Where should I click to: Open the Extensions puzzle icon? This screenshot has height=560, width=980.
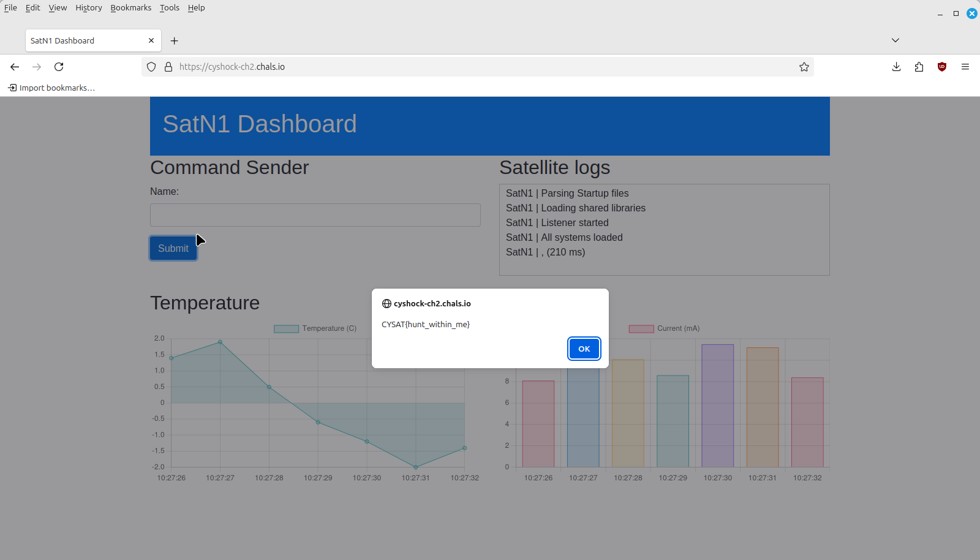(919, 67)
